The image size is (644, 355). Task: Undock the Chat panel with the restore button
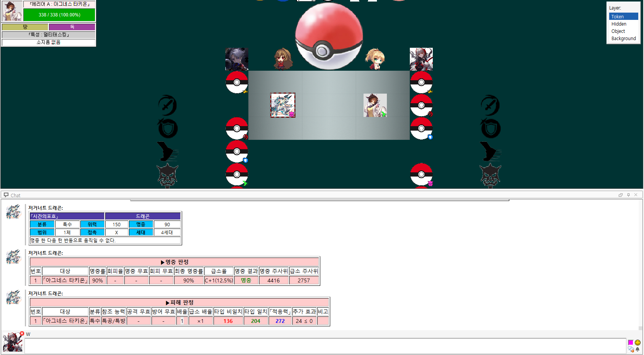coord(621,195)
